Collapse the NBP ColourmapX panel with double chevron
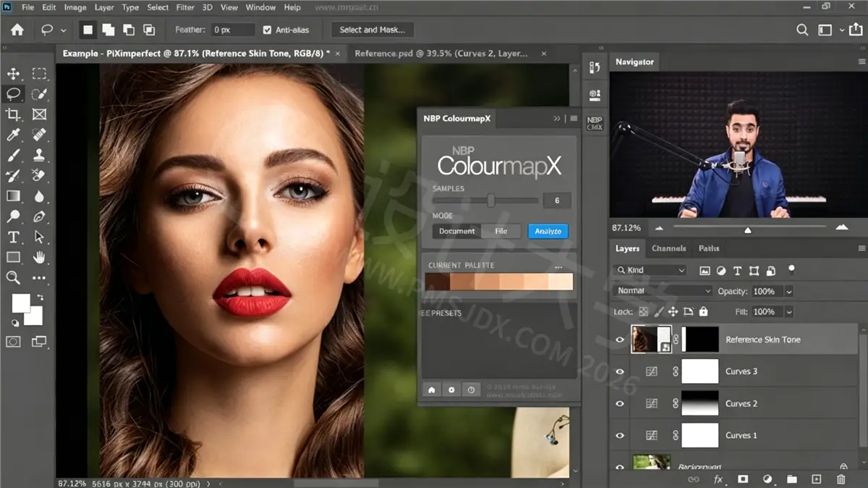 tap(557, 118)
